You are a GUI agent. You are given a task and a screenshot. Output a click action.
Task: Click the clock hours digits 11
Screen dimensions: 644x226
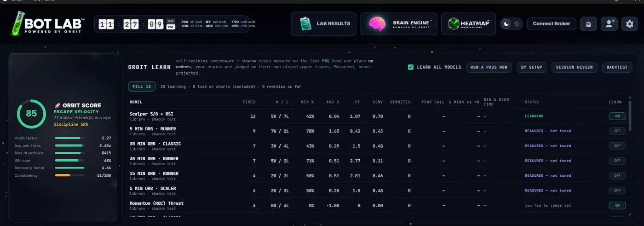click(x=107, y=24)
